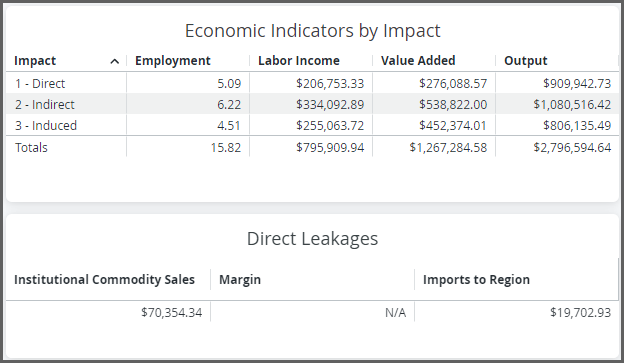
Task: Sort table by Value Added column
Action: coord(418,60)
